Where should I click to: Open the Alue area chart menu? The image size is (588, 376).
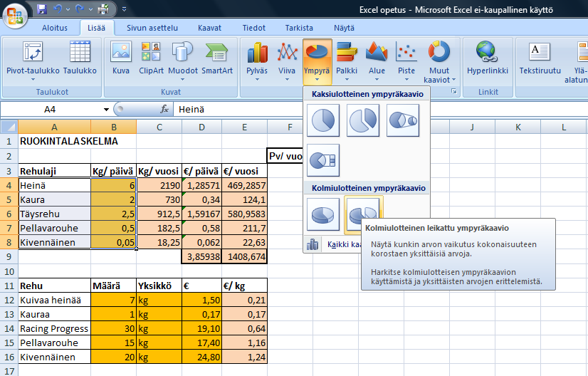(x=377, y=62)
